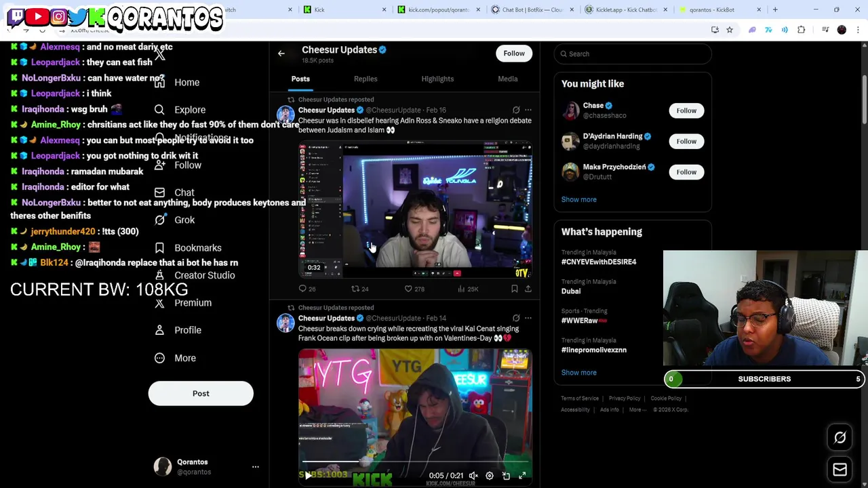Click the X search field
This screenshot has height=488, width=868.
tap(633, 54)
